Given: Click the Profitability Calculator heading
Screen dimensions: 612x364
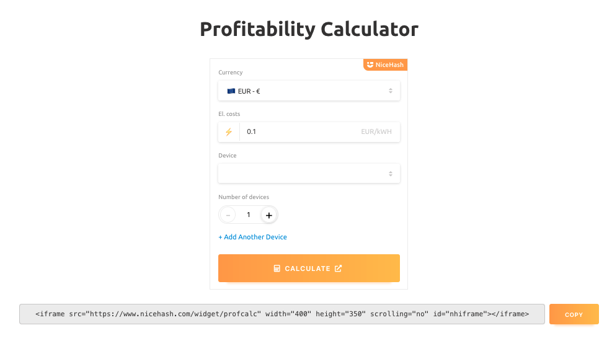Looking at the screenshot, I should point(309,29).
